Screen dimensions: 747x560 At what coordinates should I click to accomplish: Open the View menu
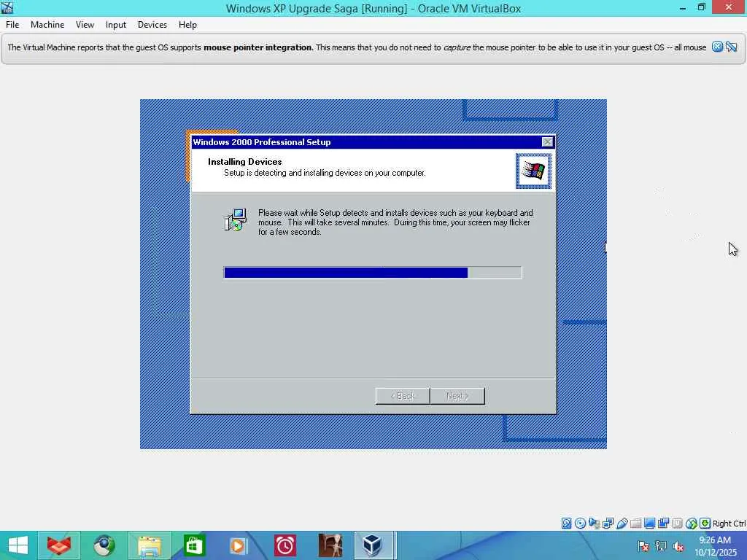click(85, 25)
